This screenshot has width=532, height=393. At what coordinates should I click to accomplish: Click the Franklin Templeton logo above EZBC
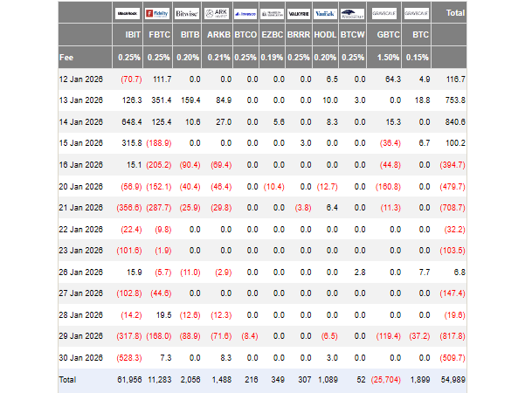pos(275,14)
